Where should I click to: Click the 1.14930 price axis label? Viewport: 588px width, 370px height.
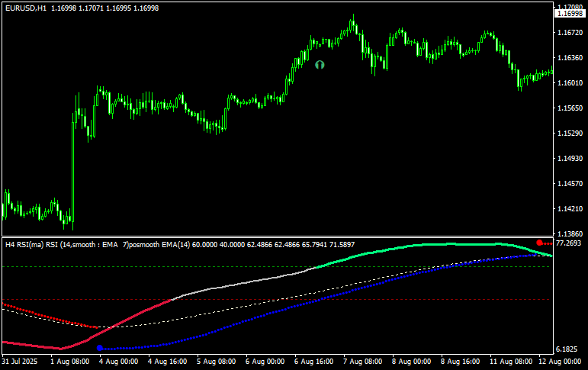tap(570, 159)
